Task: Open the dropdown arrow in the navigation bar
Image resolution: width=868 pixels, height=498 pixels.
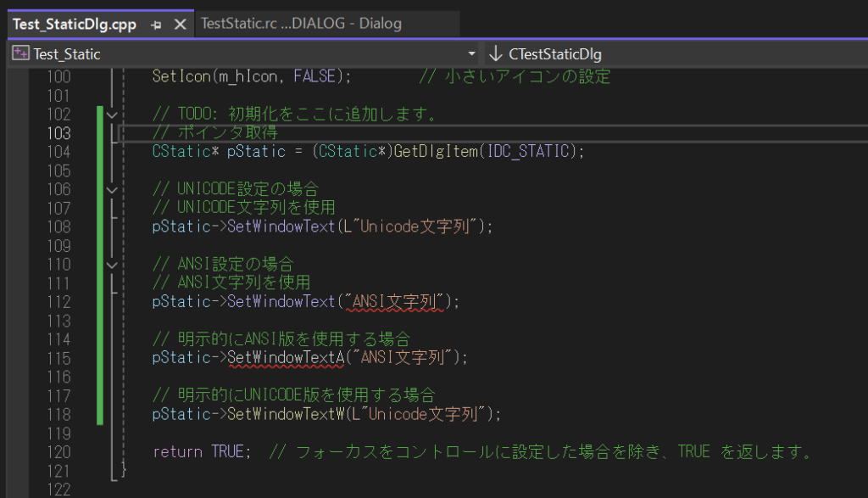Action: click(x=471, y=53)
